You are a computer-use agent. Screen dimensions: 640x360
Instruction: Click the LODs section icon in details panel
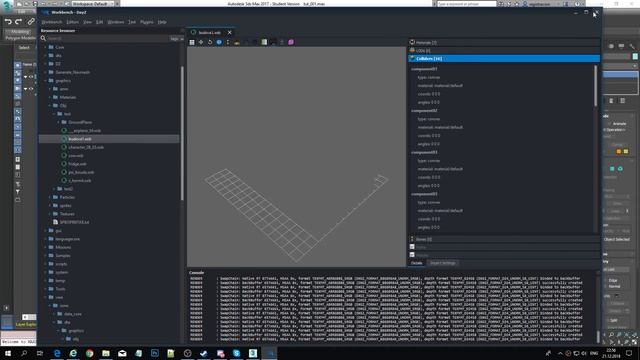tap(412, 50)
